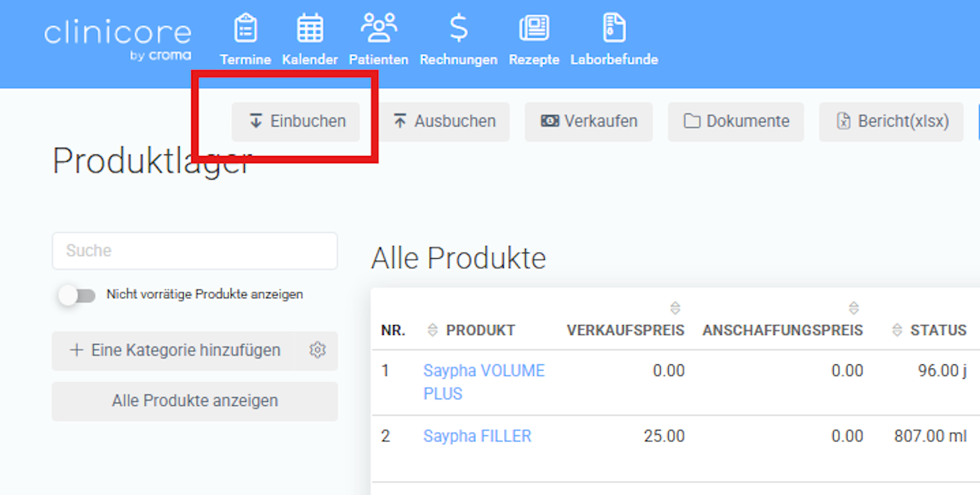
Task: Click the NR. column header
Action: (393, 330)
